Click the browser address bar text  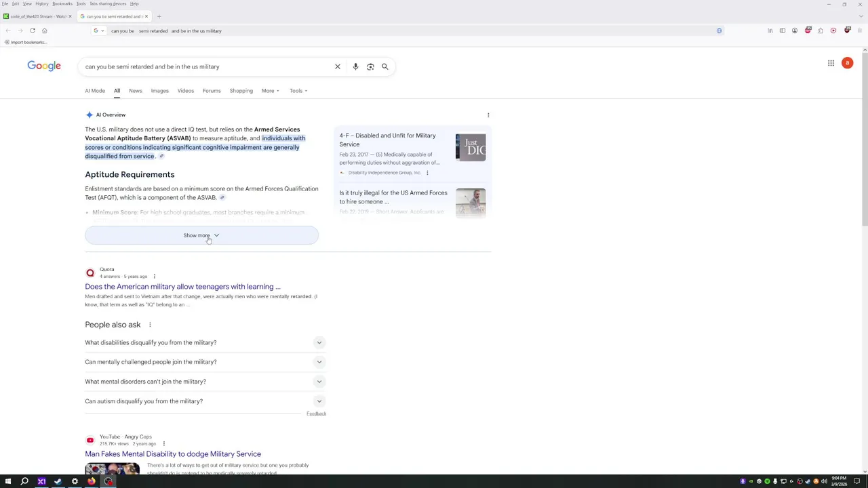tap(166, 30)
